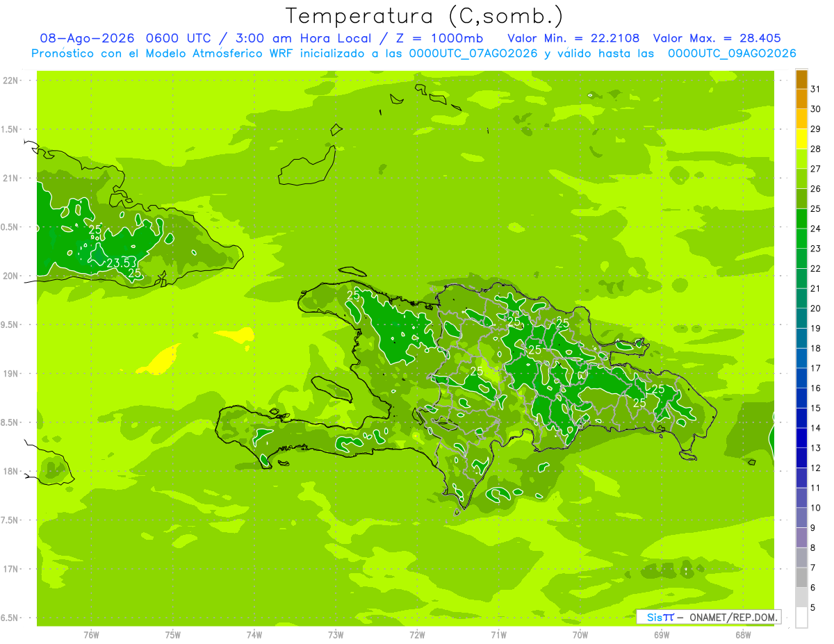Screen dimensions: 834x644
Task: Click the '73W' longitude axis label
Action: point(336,635)
